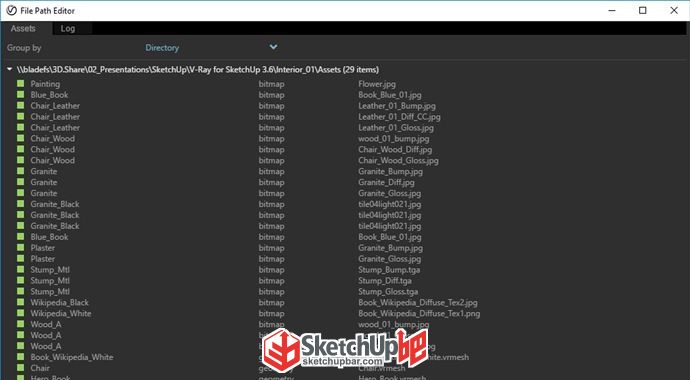Select the Book_Wikipedia_White asset name
This screenshot has width=690, height=380.
pyautogui.click(x=72, y=357)
